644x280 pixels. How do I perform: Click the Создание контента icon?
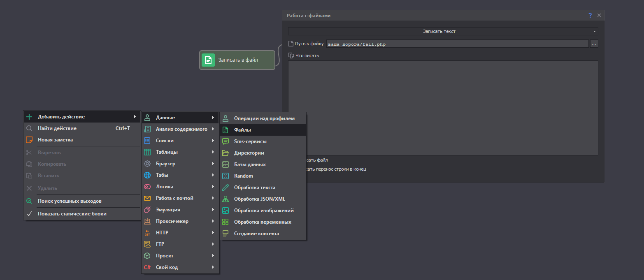(x=225, y=234)
